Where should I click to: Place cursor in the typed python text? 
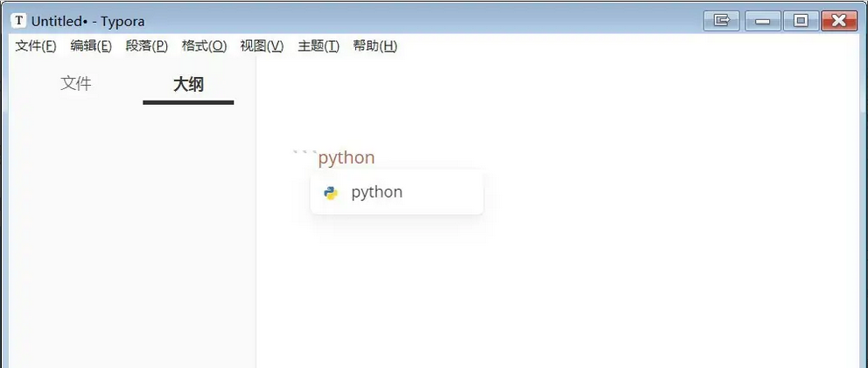tap(346, 157)
